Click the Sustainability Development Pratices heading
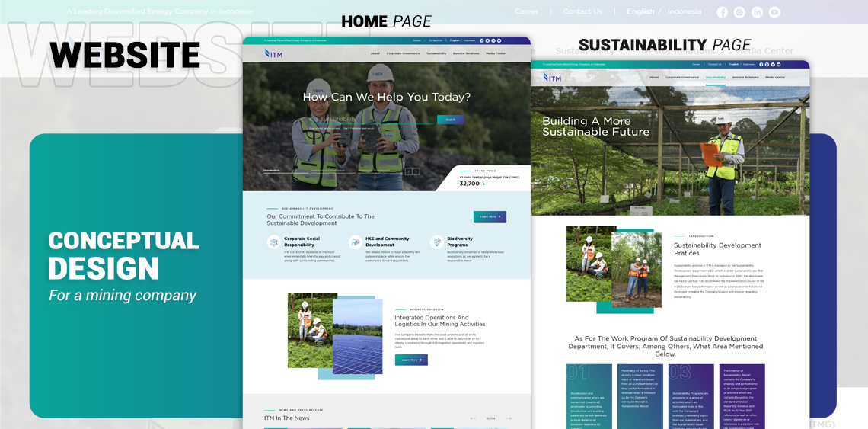868x429 pixels. [x=717, y=249]
